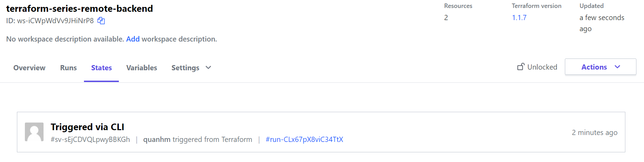Open the Triggered via CLI state entry
Viewport: 644px width, 162px height.
click(87, 127)
